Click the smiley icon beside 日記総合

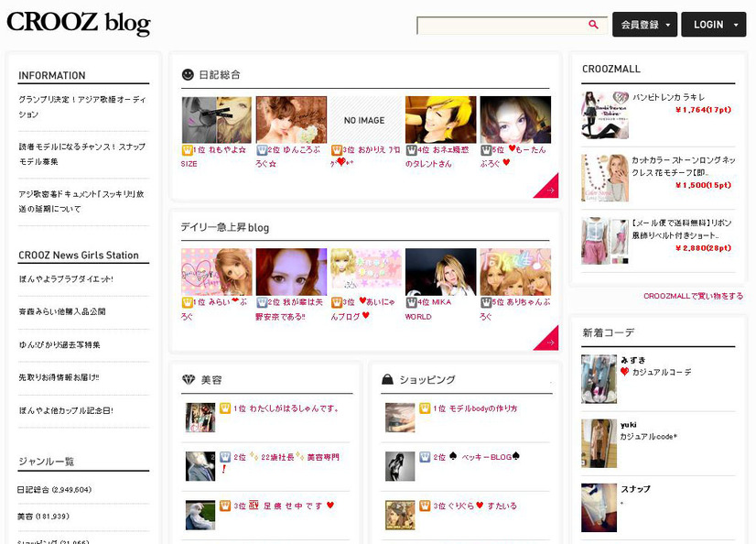click(x=188, y=74)
